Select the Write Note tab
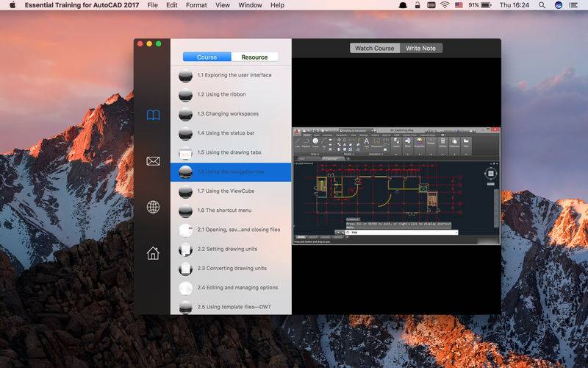Viewport: 588px width, 368px height. pyautogui.click(x=420, y=48)
